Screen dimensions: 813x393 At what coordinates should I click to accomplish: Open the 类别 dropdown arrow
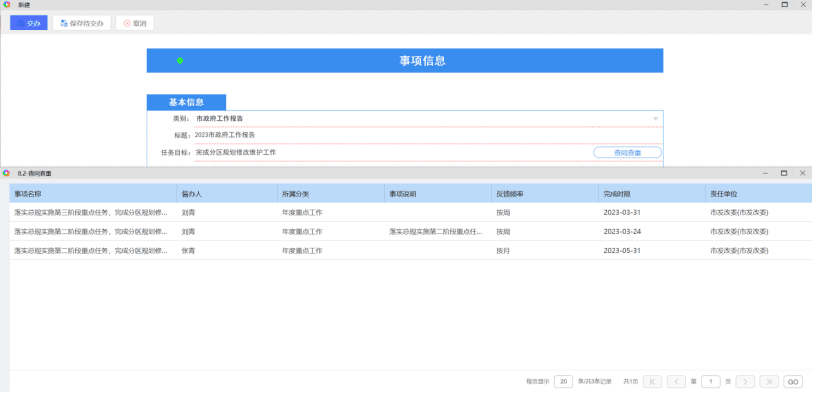655,119
